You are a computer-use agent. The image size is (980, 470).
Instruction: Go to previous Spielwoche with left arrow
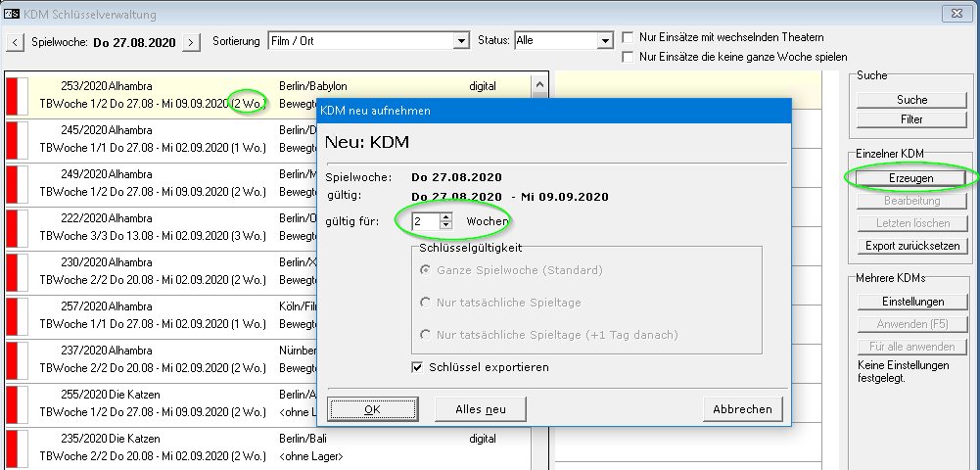[15, 41]
